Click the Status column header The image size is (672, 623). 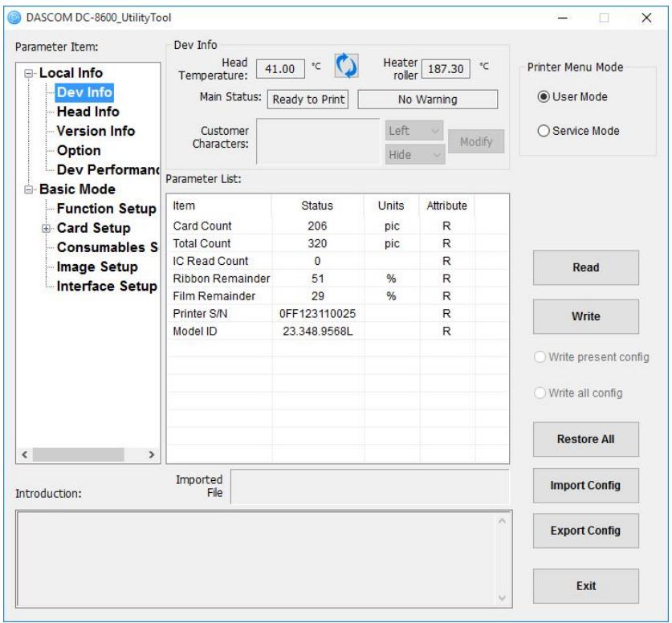click(318, 206)
